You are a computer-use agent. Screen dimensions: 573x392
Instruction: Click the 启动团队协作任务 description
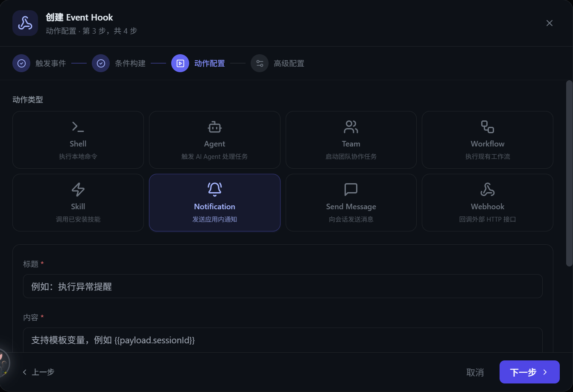(x=351, y=157)
